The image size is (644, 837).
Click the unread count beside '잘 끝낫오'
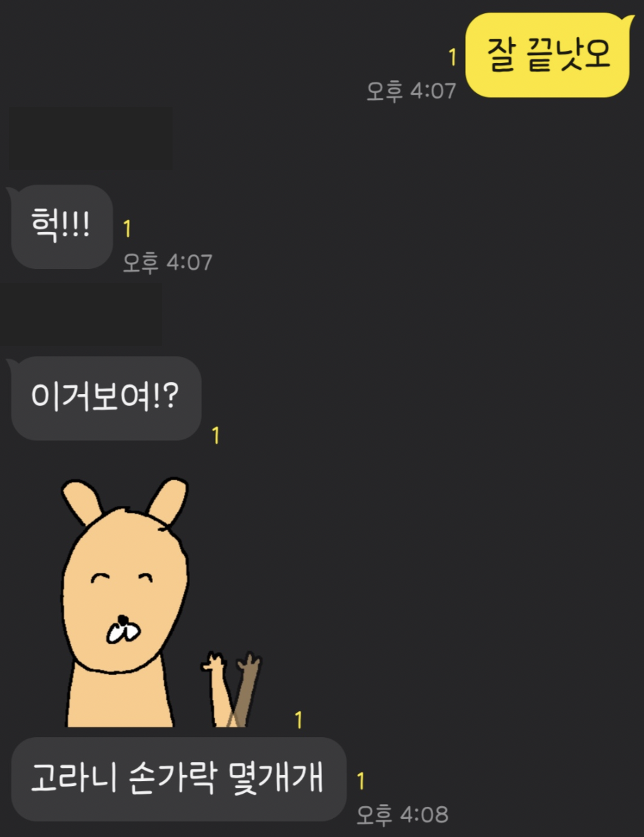(453, 57)
